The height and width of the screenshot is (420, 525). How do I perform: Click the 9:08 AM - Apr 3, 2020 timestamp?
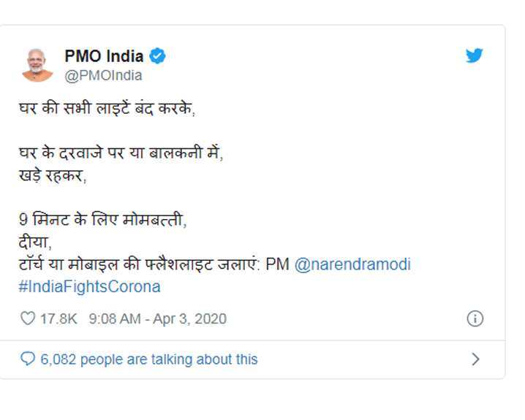157,319
